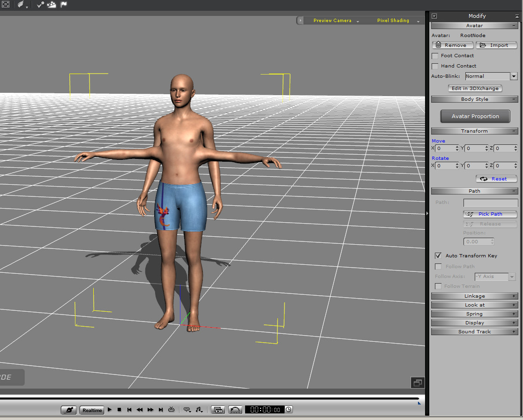Screen dimensions: 523x420
Task: Open the Auto-Blink dropdown
Action: (x=514, y=76)
